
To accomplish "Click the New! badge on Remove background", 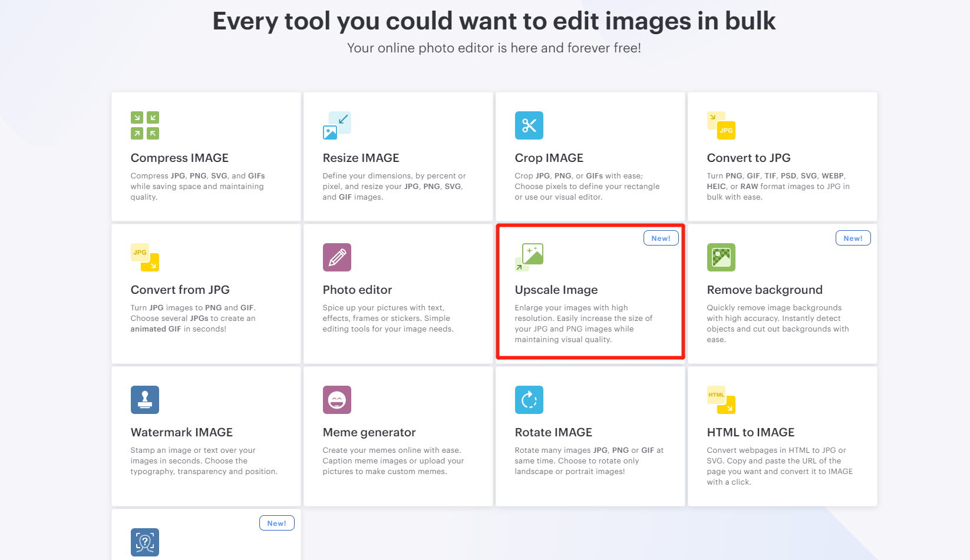I will 853,238.
